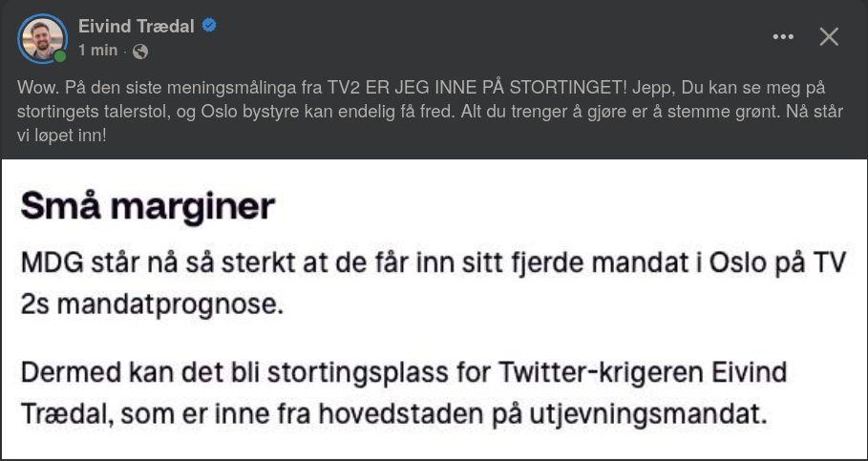Click the blue verified badge icon
Screen dimensions: 868x461
(x=209, y=26)
